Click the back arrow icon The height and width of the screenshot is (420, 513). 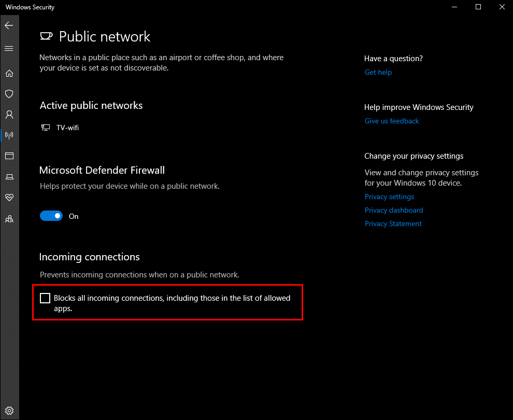(x=9, y=25)
